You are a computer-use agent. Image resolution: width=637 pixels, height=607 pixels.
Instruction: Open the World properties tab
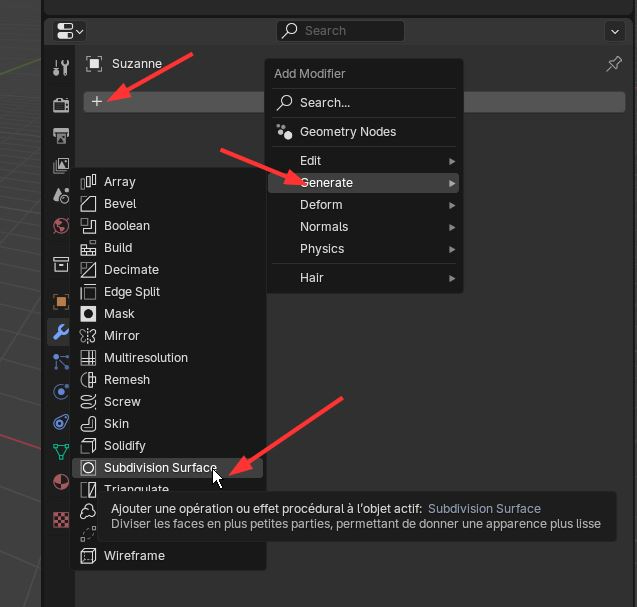pyautogui.click(x=61, y=226)
